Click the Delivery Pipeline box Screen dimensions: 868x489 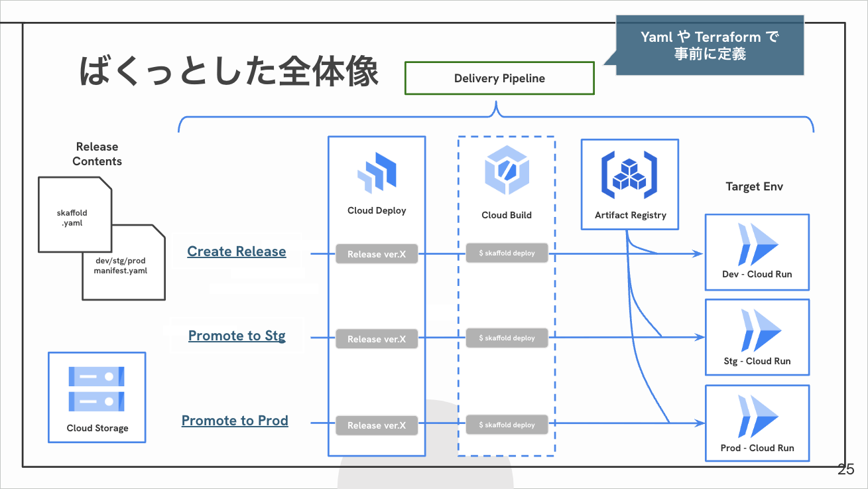click(499, 78)
